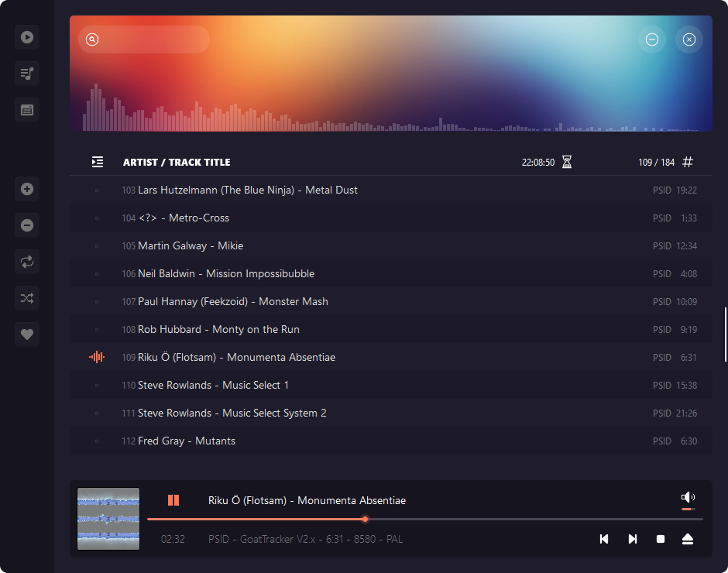Open the playlist options icon left of ARTIST header
Screen dimensions: 728x573
click(98, 162)
